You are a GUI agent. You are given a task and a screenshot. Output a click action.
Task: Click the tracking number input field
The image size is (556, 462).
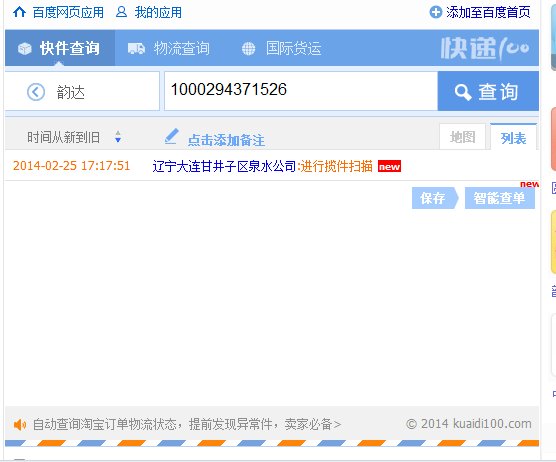pos(301,91)
